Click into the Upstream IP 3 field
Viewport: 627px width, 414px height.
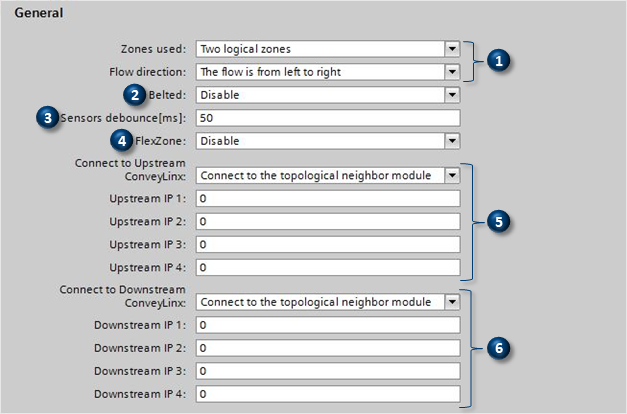tap(327, 244)
